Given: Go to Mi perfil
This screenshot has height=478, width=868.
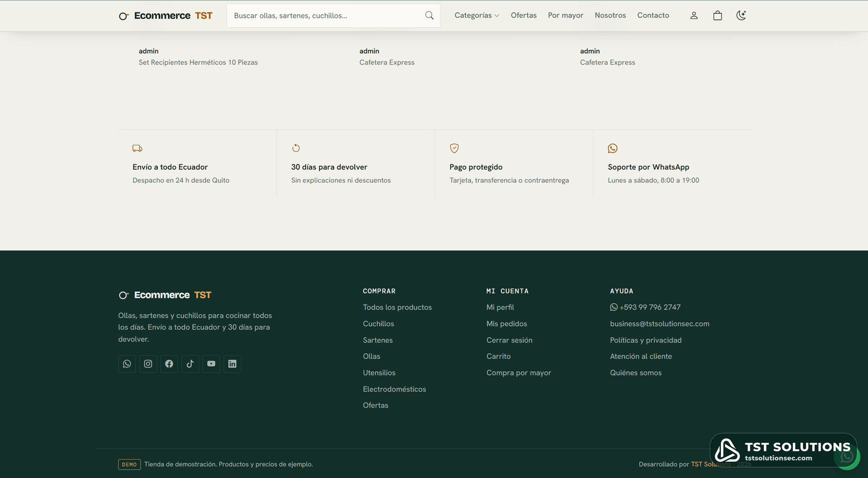Looking at the screenshot, I should (500, 307).
